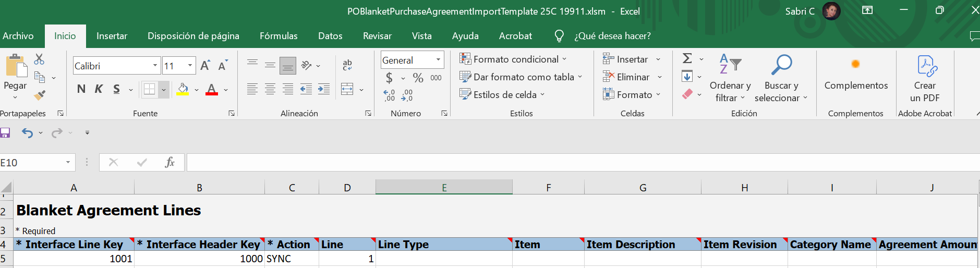Click Buscar y seleccionar button
The width and height of the screenshot is (980, 268).
[781, 78]
